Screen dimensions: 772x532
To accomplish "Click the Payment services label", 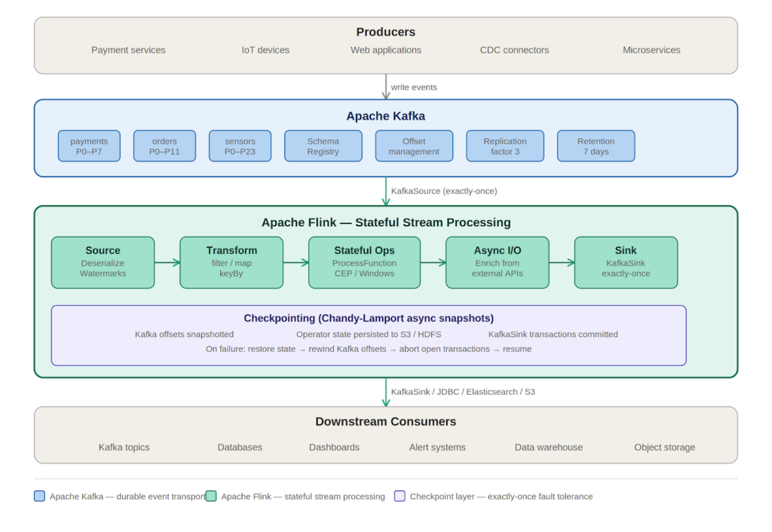I will 128,50.
